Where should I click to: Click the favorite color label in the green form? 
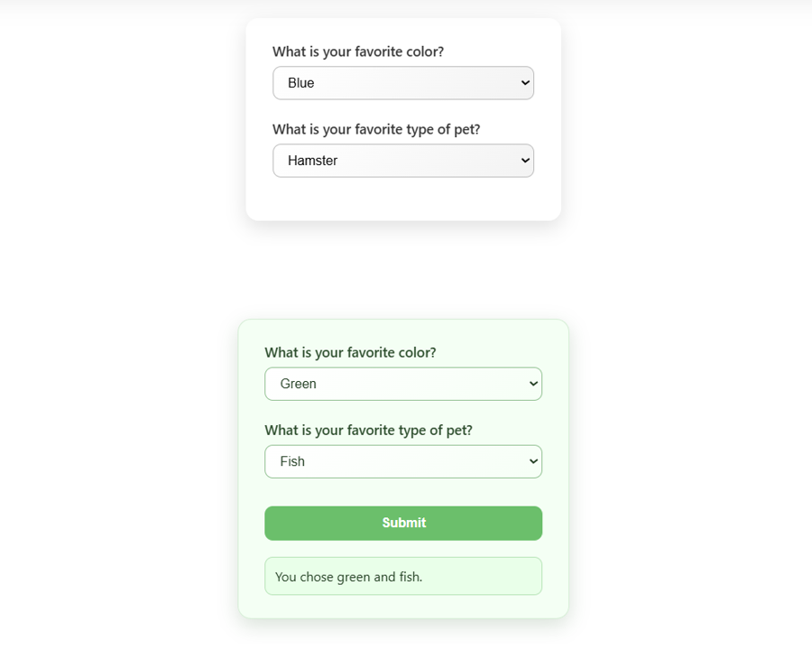pos(350,352)
